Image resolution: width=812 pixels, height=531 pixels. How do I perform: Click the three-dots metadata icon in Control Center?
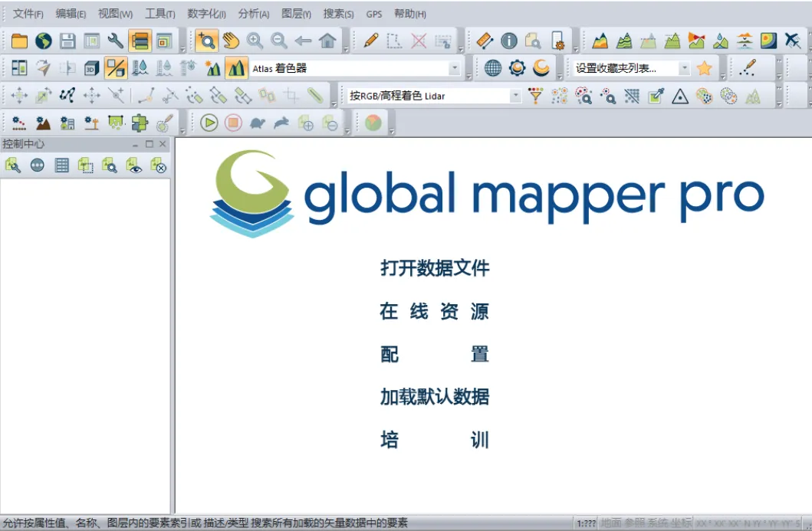click(38, 166)
